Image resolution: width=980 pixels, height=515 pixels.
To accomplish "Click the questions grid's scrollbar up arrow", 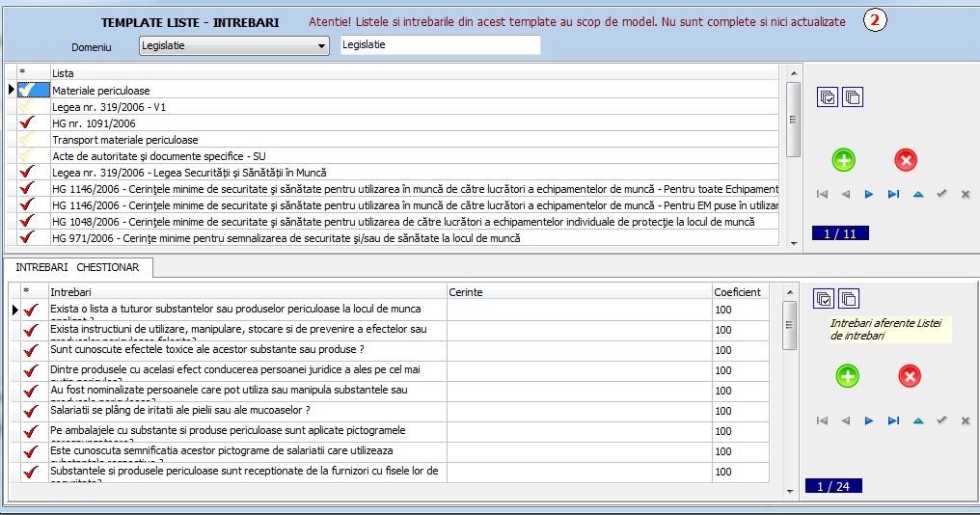I will pos(789,292).
